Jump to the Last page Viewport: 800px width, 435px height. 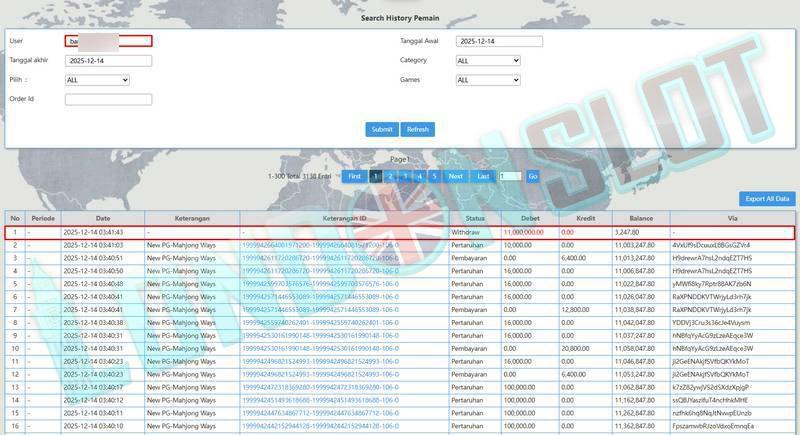(483, 176)
